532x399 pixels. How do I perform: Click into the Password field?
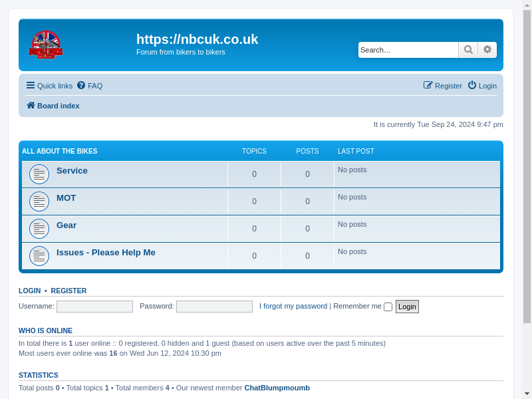[214, 307]
